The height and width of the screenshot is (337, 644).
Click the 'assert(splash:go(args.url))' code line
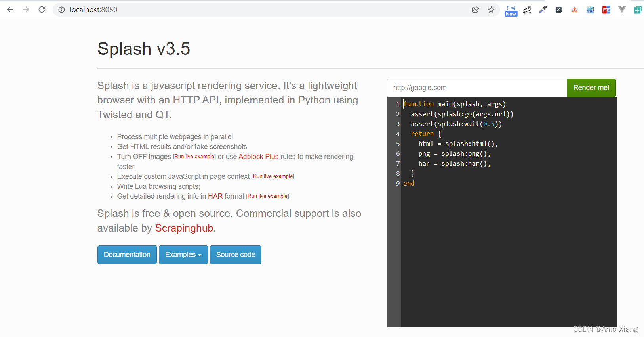point(462,114)
